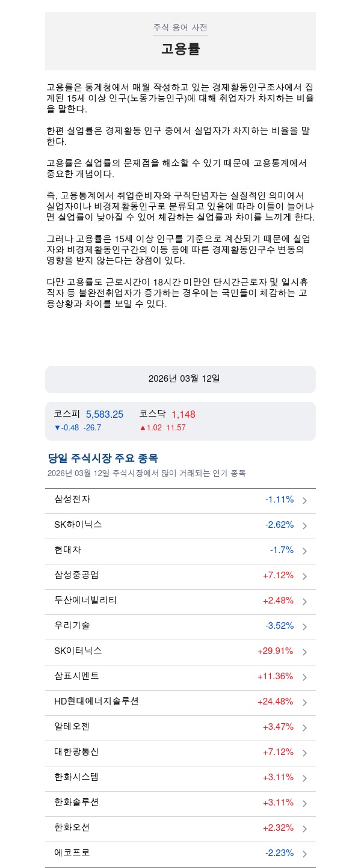Click the 당일 주식시장 주요 종목 heading
This screenshot has height=868, width=361.
pyautogui.click(x=103, y=458)
